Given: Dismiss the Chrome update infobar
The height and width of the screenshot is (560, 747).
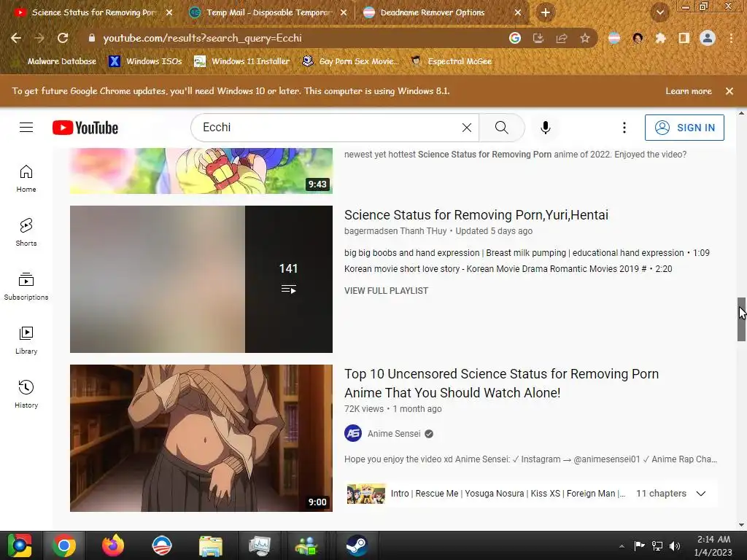Looking at the screenshot, I should coord(729,91).
